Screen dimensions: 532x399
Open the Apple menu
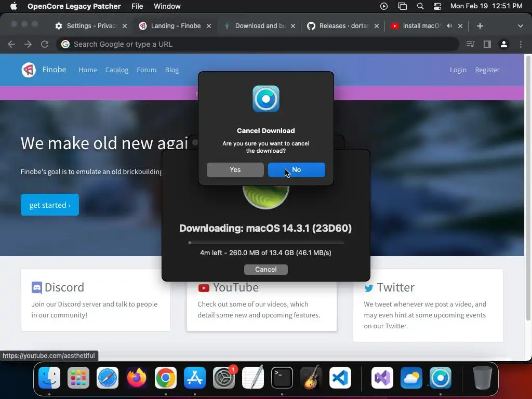tap(14, 6)
